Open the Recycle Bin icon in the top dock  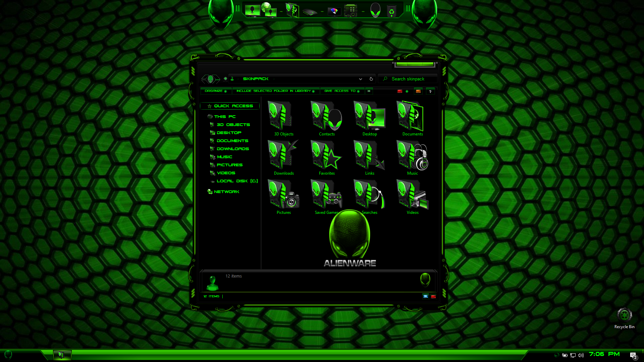(392, 10)
